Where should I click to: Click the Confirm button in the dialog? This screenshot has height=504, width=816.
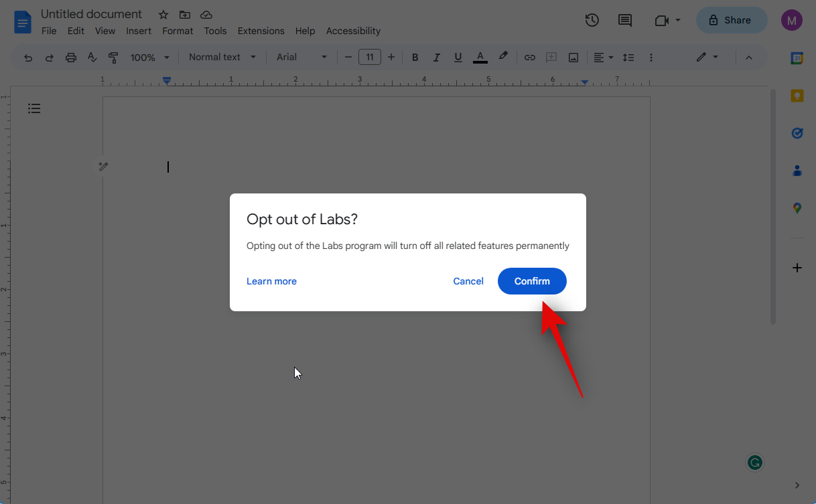(x=532, y=281)
